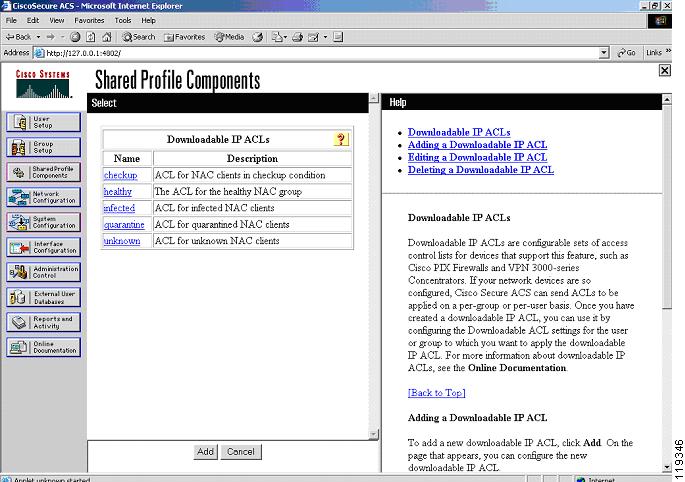Viewport: 685px width, 482px height.
Task: Click the Help pane scroll down arrow
Action: 667,467
